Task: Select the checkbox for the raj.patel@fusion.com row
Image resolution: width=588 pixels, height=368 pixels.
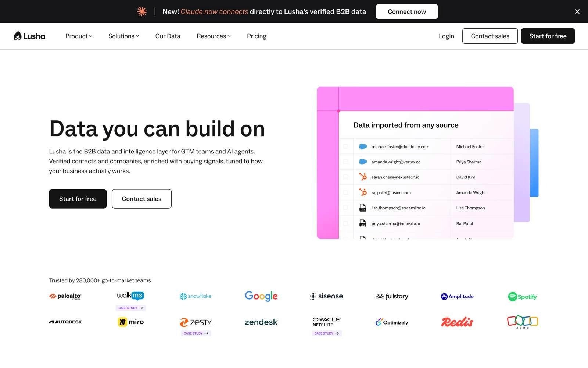Action: (x=345, y=192)
